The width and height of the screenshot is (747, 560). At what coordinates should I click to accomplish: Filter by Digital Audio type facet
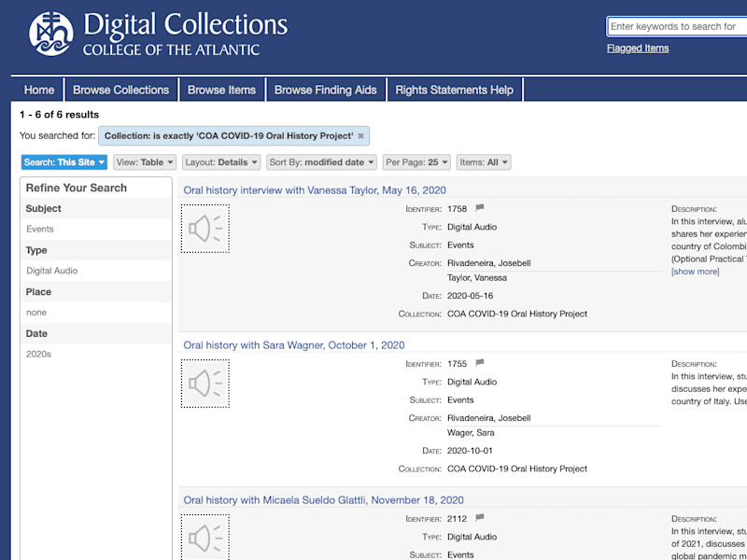click(52, 271)
